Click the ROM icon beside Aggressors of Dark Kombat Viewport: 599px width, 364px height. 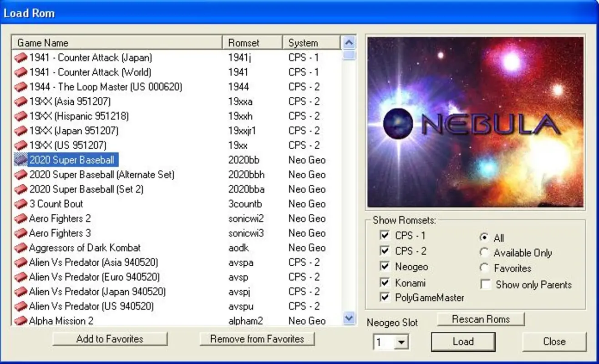pos(20,248)
